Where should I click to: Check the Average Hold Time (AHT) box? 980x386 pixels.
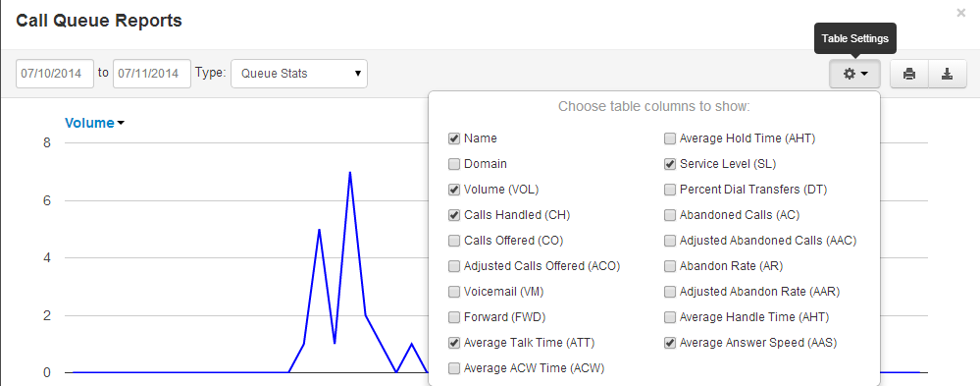[669, 138]
